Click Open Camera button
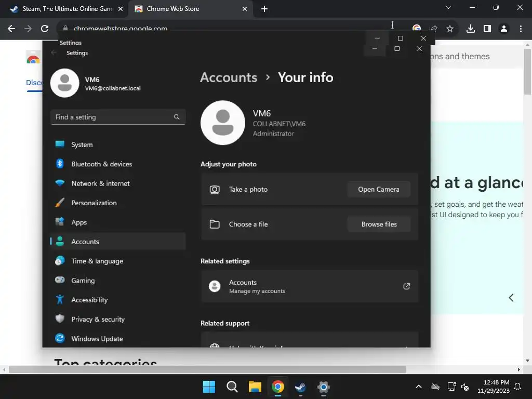The width and height of the screenshot is (532, 399). pos(379,189)
